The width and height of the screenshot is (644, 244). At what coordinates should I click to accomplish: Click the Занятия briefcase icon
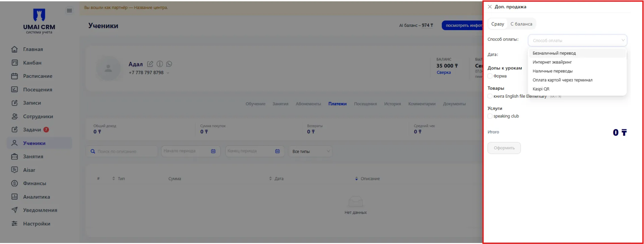[14, 156]
